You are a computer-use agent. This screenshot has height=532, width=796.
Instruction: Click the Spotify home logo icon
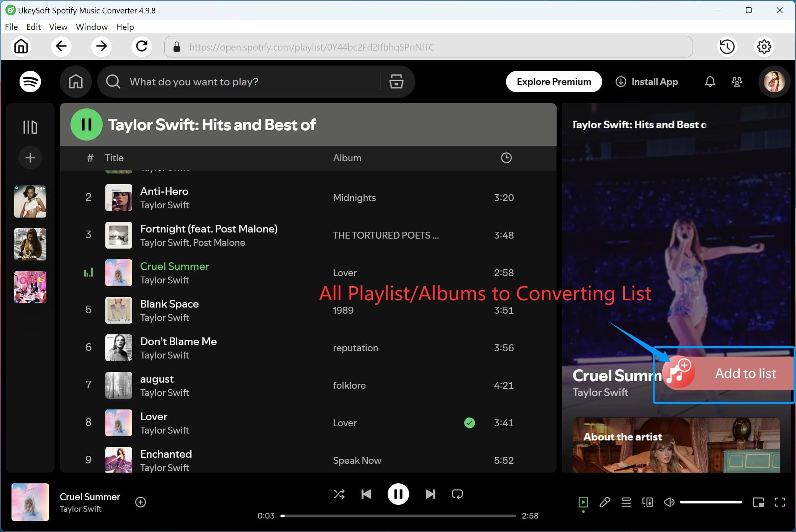pos(30,81)
